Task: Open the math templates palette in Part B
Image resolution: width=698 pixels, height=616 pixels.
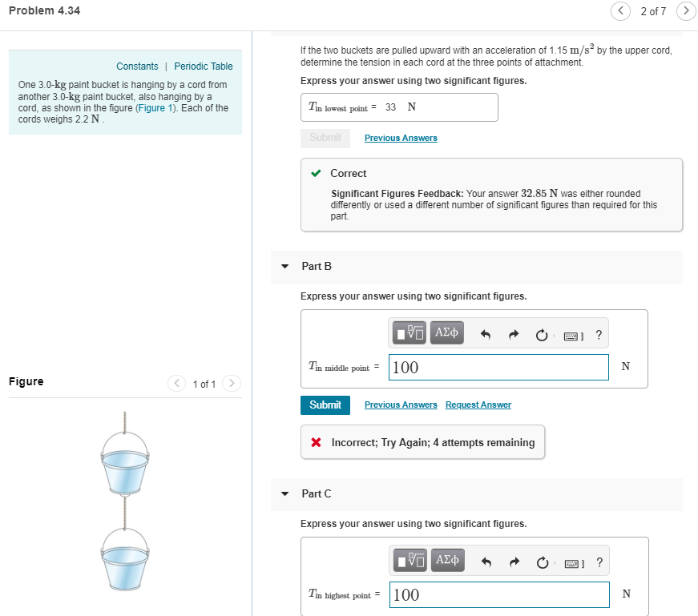Action: click(x=409, y=332)
